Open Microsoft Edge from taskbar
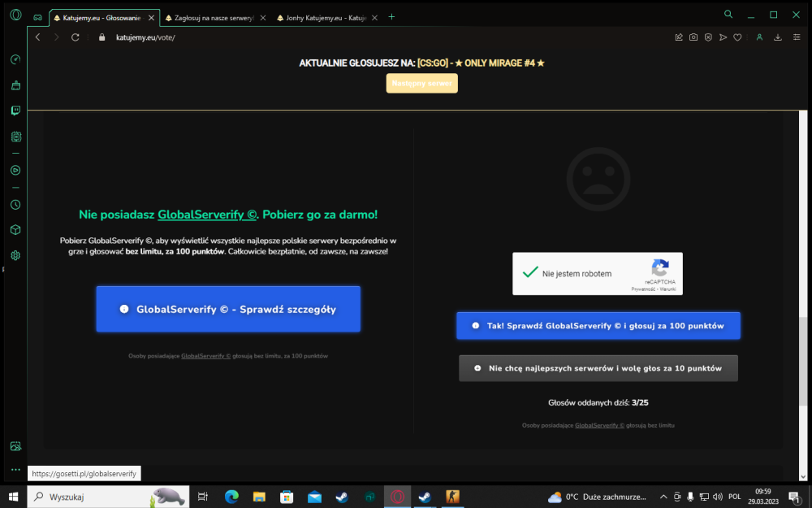812x508 pixels. (x=231, y=497)
